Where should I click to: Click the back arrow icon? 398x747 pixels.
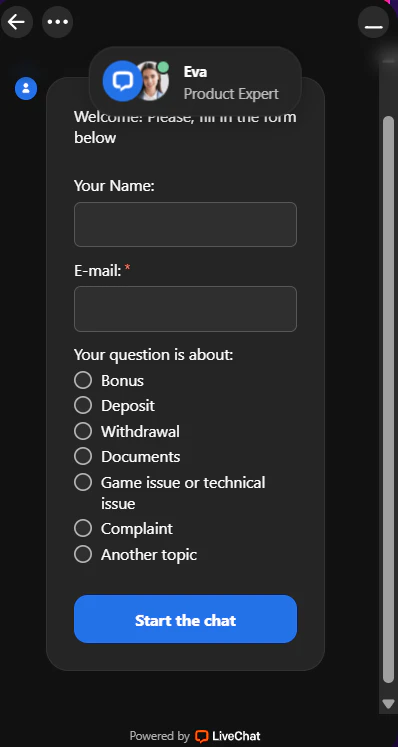coord(17,22)
